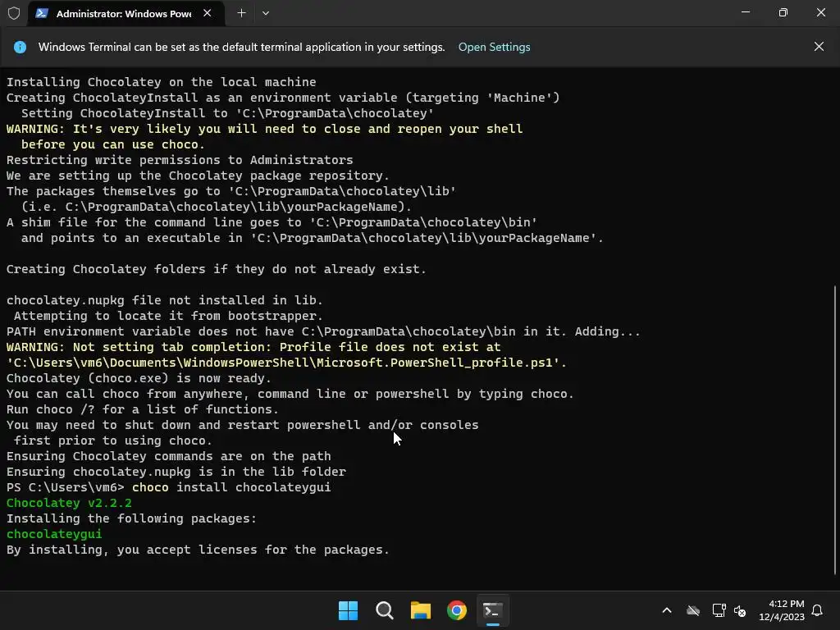
Task: Open a new terminal tab with plus button
Action: click(242, 13)
